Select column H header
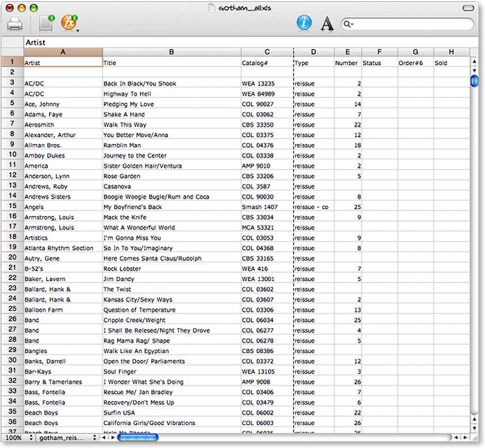Image resolution: width=485 pixels, height=448 pixels. click(452, 52)
